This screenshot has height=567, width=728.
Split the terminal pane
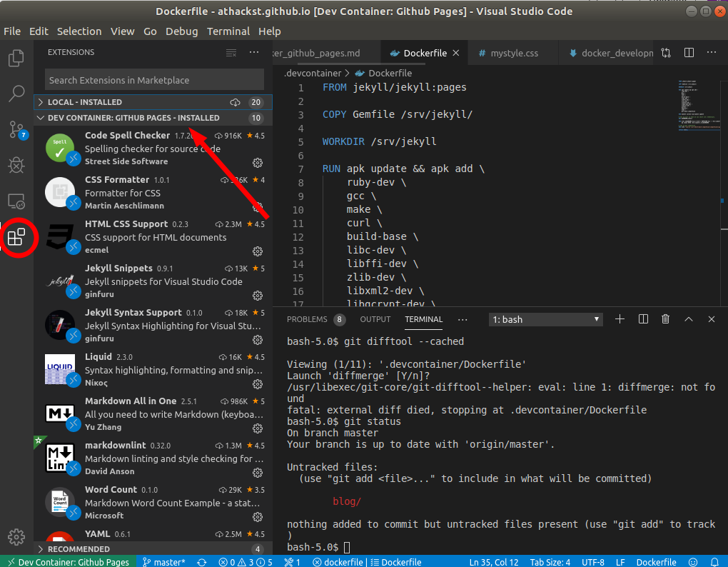coord(643,319)
